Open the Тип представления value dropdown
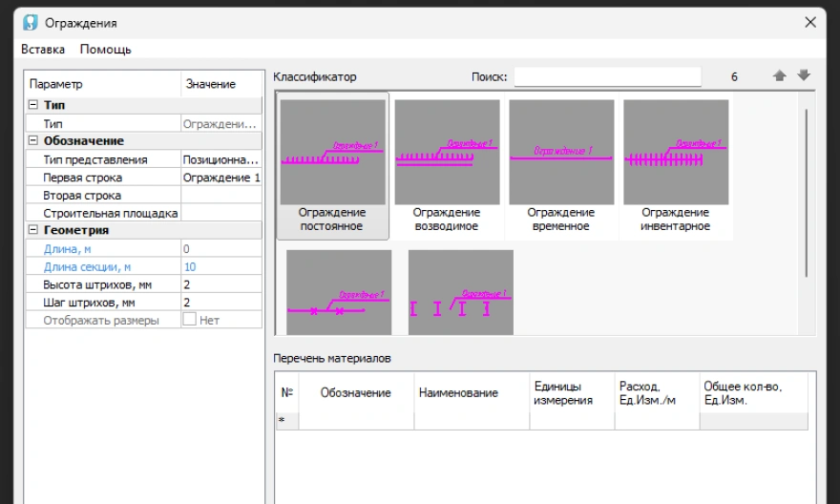Screen dimensions: 840x504 tap(220, 159)
